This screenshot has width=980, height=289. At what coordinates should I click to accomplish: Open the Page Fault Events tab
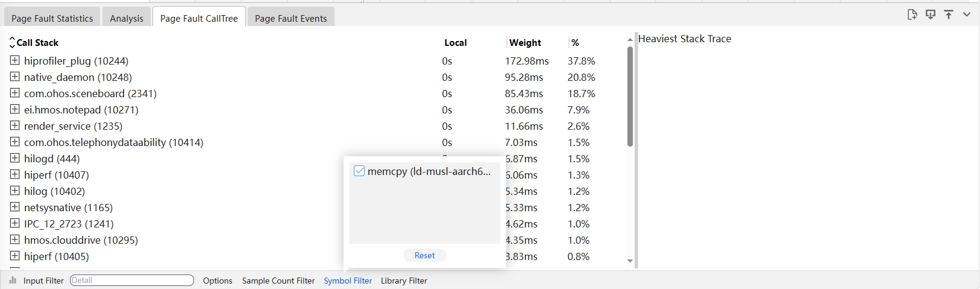[x=291, y=18]
